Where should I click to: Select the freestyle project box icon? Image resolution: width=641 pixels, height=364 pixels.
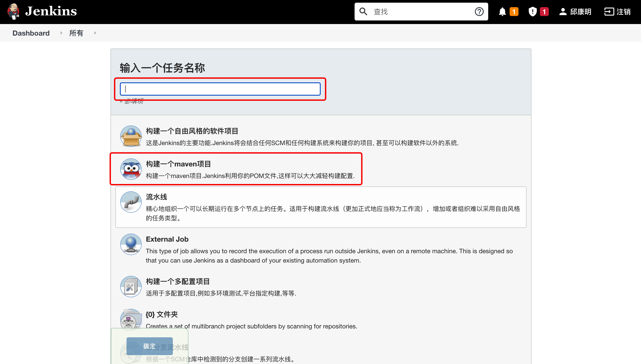(131, 136)
